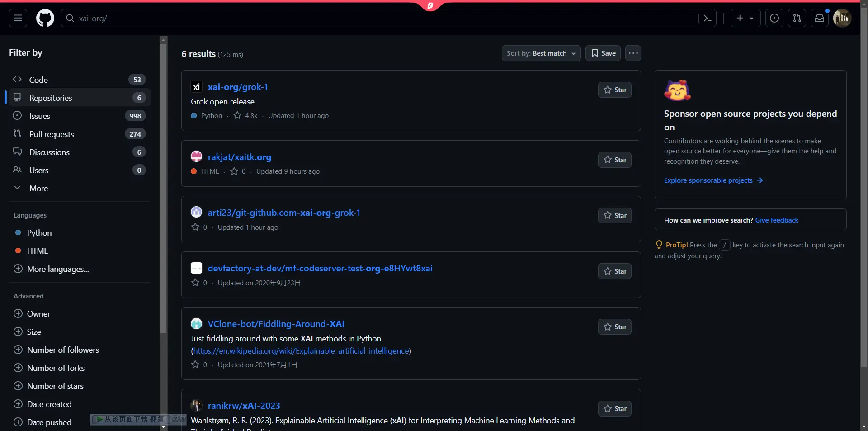Star the xai-org/grok-1 repository
Screen dimensions: 868x431
pos(615,90)
